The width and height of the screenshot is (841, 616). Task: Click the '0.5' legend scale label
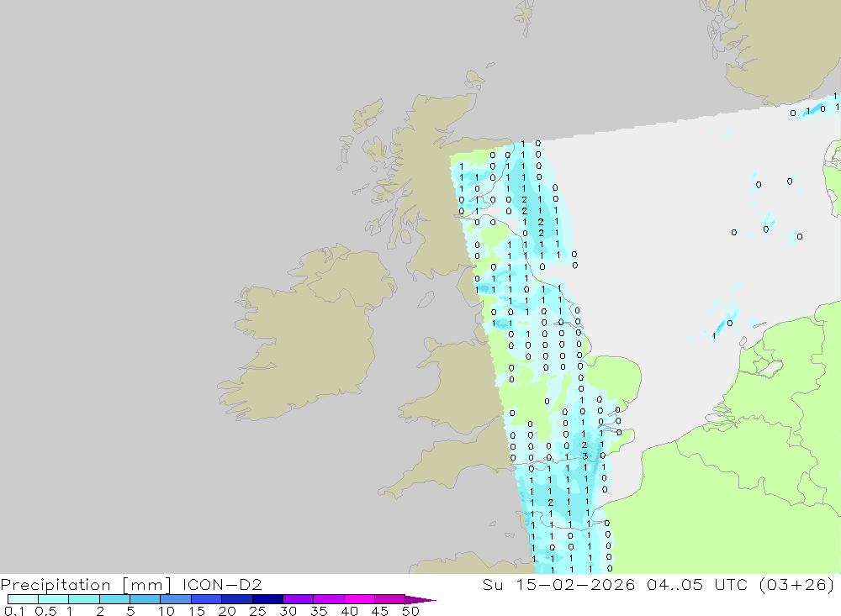[45, 611]
